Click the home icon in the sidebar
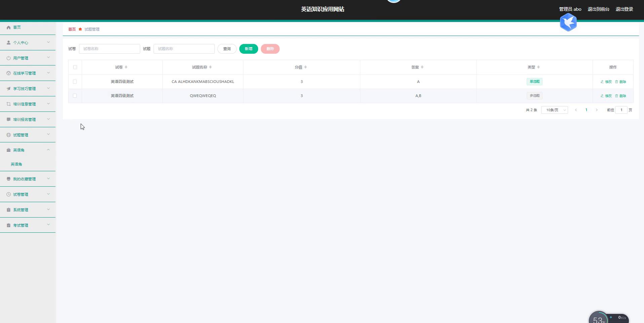This screenshot has width=644, height=323. tap(9, 28)
